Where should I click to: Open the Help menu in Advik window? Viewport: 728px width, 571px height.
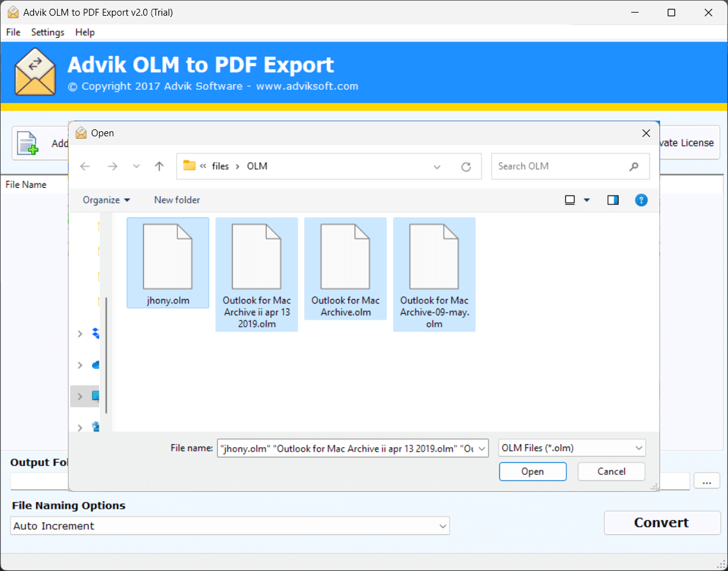point(85,32)
